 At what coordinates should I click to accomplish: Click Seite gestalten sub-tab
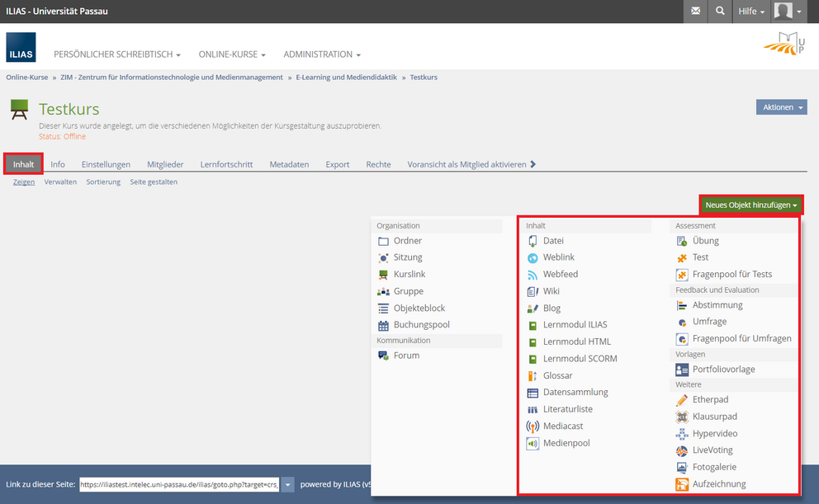[x=154, y=182]
